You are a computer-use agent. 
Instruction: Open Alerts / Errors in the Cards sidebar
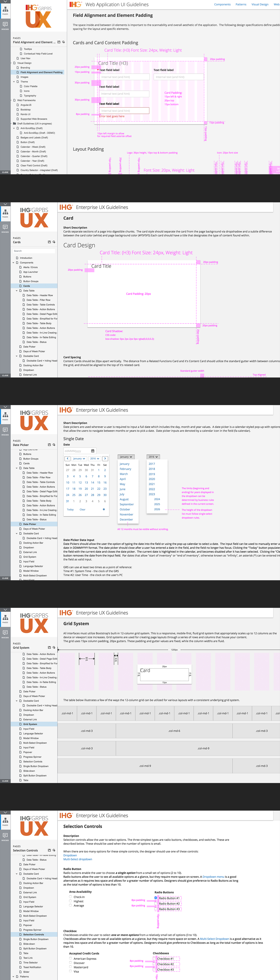pyautogui.click(x=30, y=267)
